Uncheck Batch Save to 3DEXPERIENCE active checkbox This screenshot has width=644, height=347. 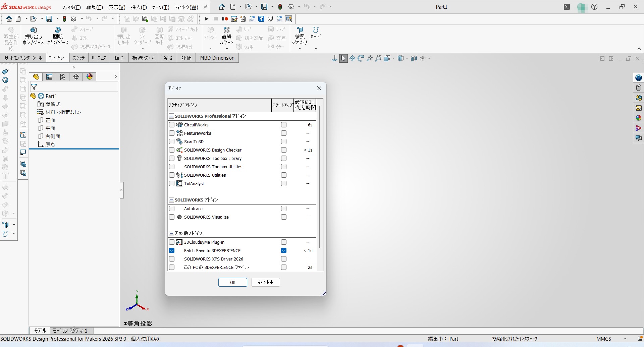[172, 250]
